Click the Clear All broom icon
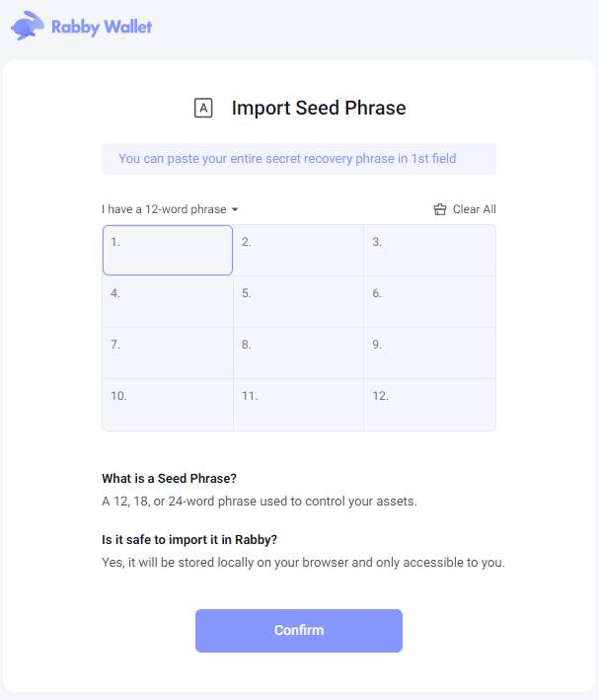 (440, 209)
